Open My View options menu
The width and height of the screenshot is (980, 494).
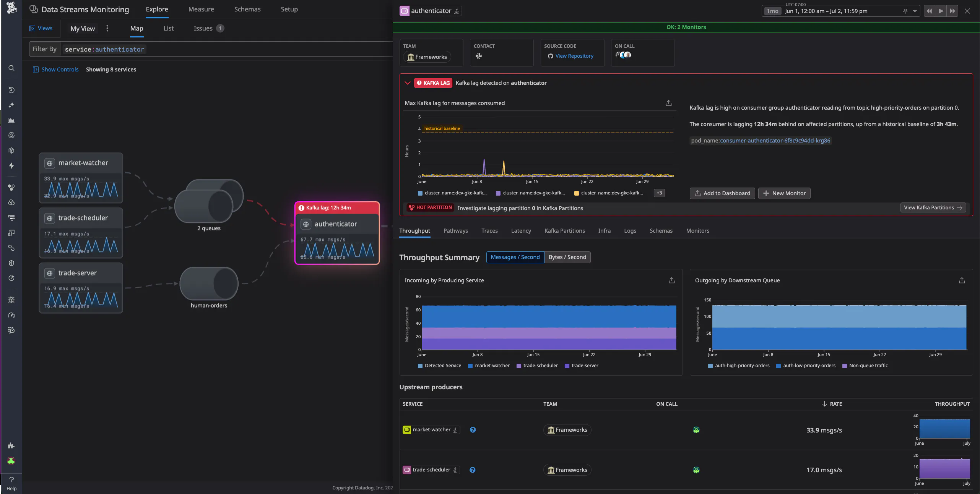(107, 28)
